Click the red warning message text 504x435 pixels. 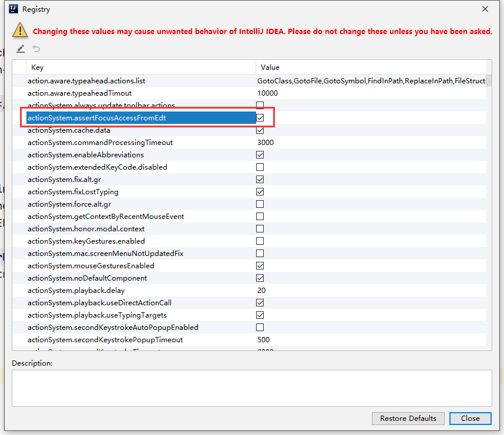click(263, 32)
